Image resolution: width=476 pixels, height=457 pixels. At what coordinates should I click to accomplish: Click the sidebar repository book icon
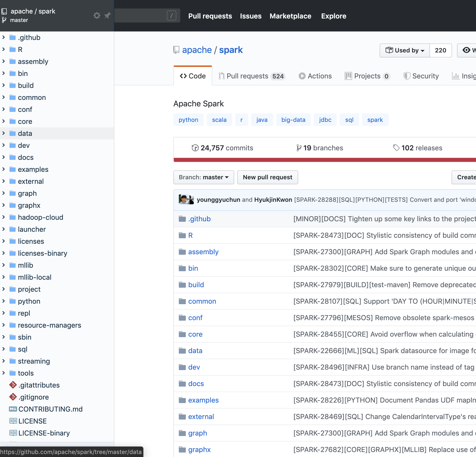4,11
